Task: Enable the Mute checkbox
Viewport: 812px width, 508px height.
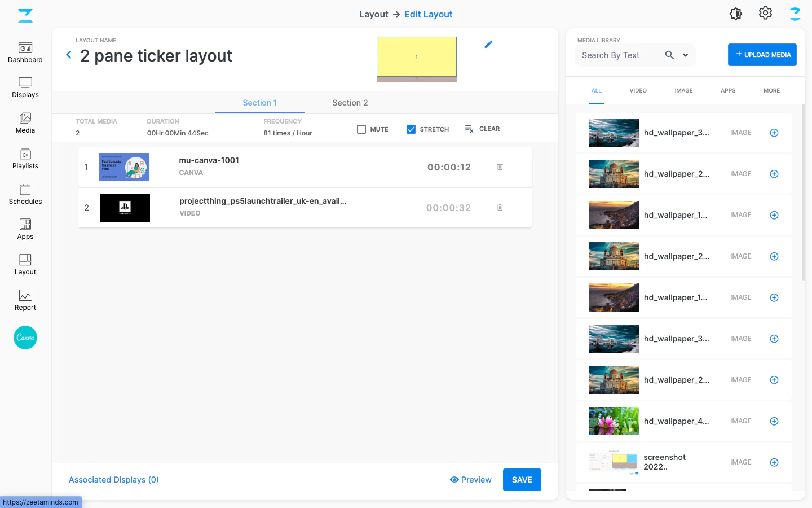Action: [x=361, y=129]
